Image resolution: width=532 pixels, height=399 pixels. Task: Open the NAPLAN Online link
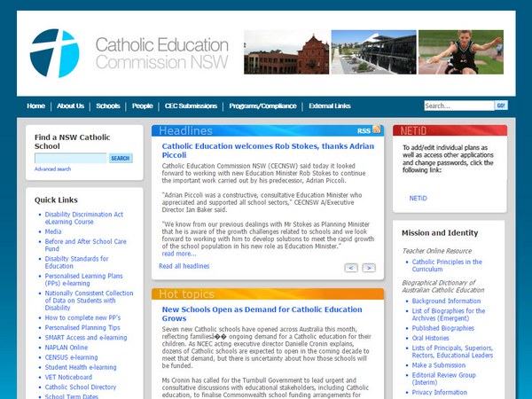(x=66, y=348)
